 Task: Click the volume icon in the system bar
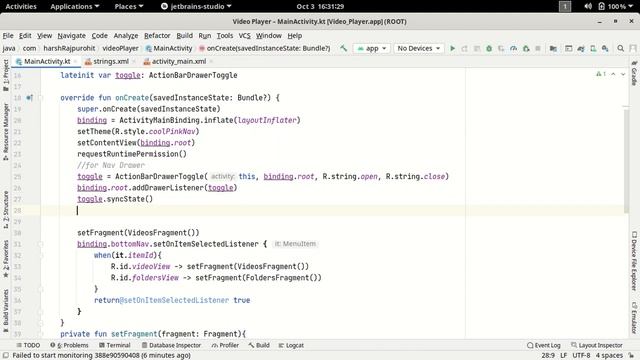pos(588,6)
